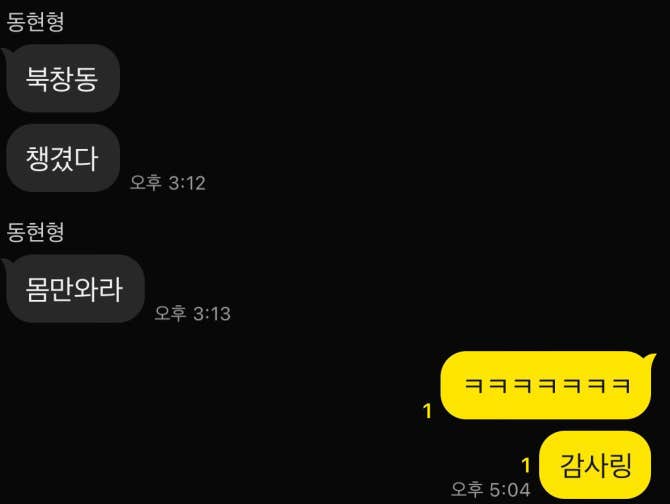Tap the 몸만와라 message bubble
Image resolution: width=670 pixels, height=504 pixels.
(x=75, y=289)
